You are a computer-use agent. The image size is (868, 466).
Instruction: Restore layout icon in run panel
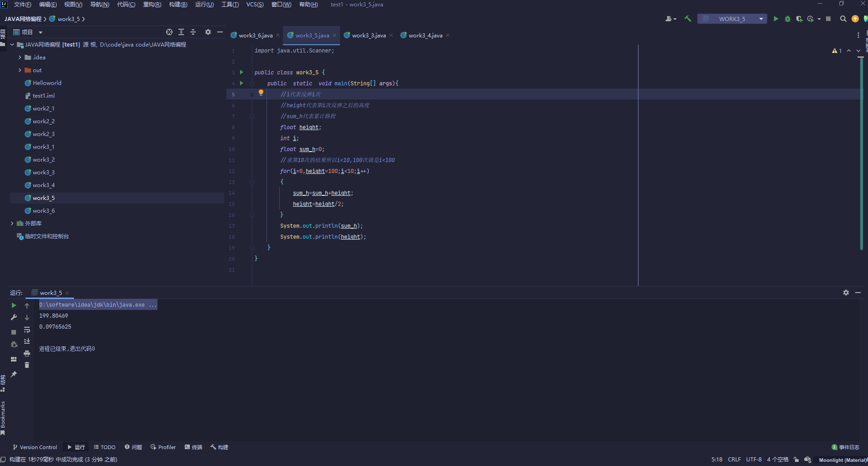14,359
